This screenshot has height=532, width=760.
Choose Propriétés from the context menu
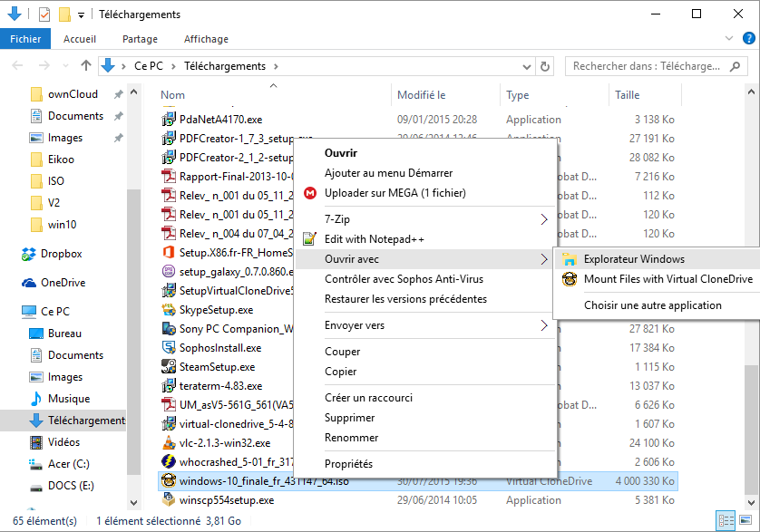348,464
